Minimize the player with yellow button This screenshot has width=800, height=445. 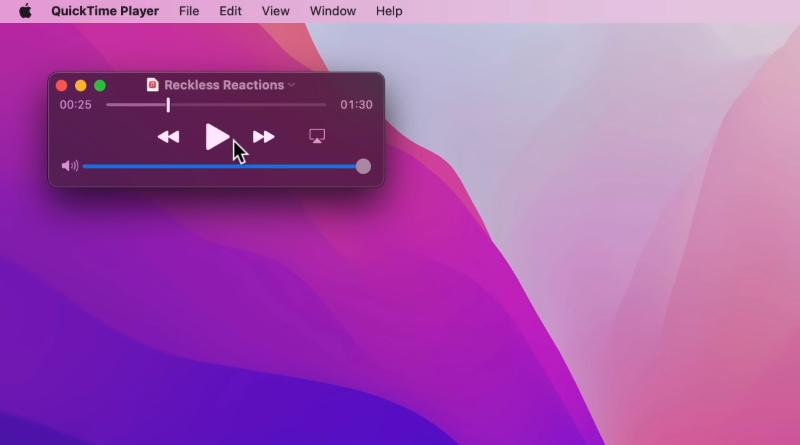81,85
